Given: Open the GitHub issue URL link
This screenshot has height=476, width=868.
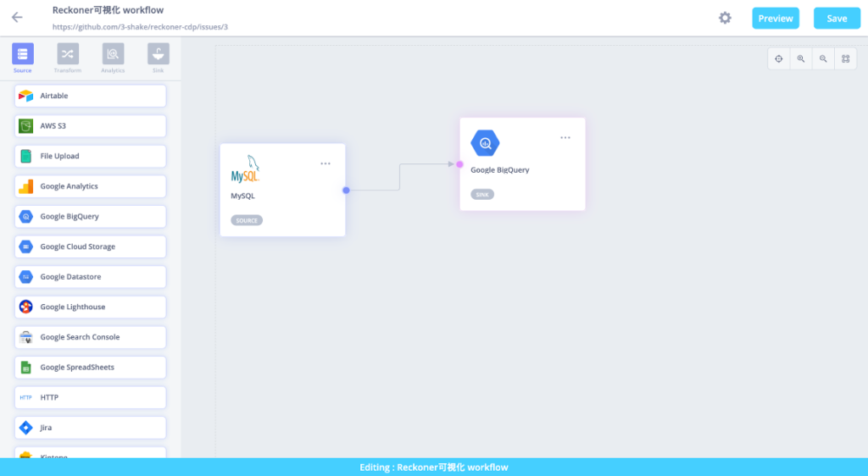Looking at the screenshot, I should click(x=140, y=26).
